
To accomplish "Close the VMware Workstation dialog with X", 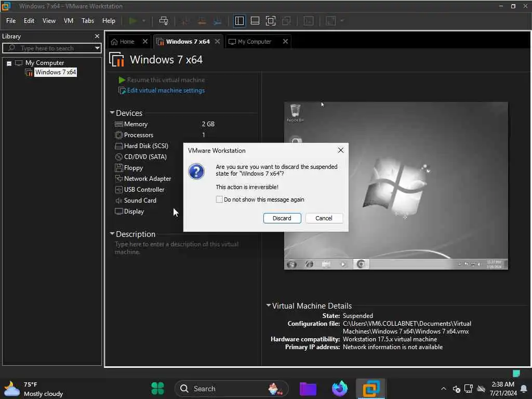I will tap(341, 150).
